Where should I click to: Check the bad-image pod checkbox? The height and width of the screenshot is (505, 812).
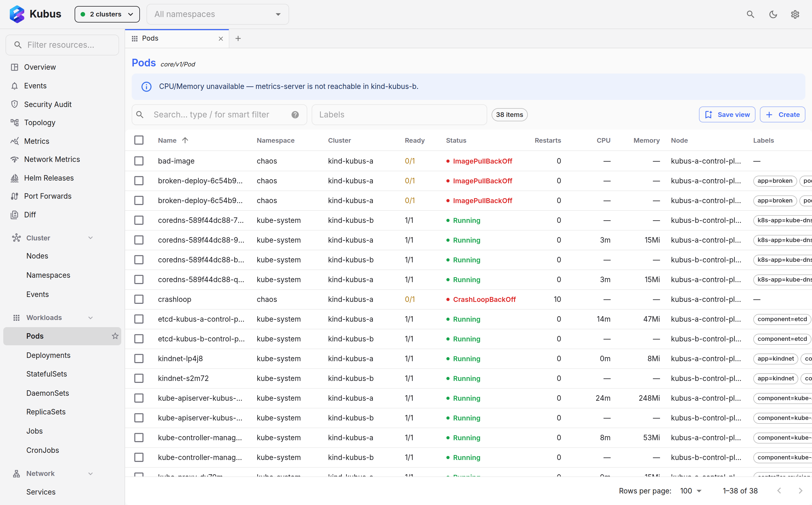(x=139, y=161)
